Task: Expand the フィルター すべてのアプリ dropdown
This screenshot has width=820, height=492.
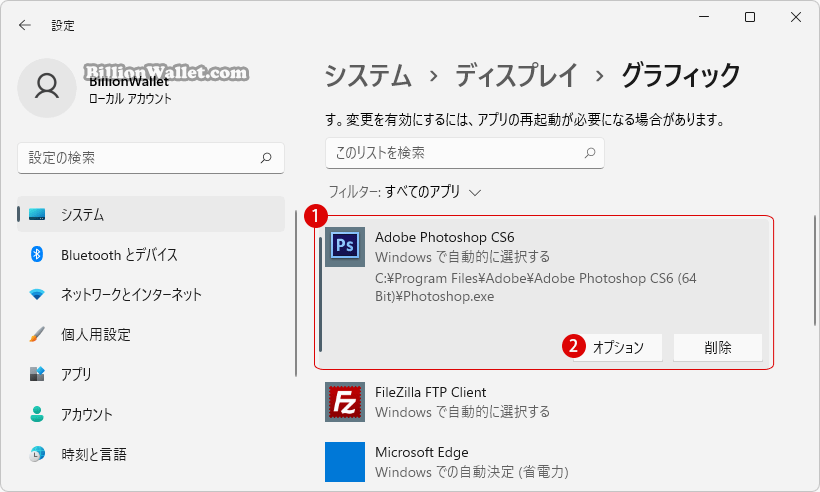Action: click(x=405, y=192)
